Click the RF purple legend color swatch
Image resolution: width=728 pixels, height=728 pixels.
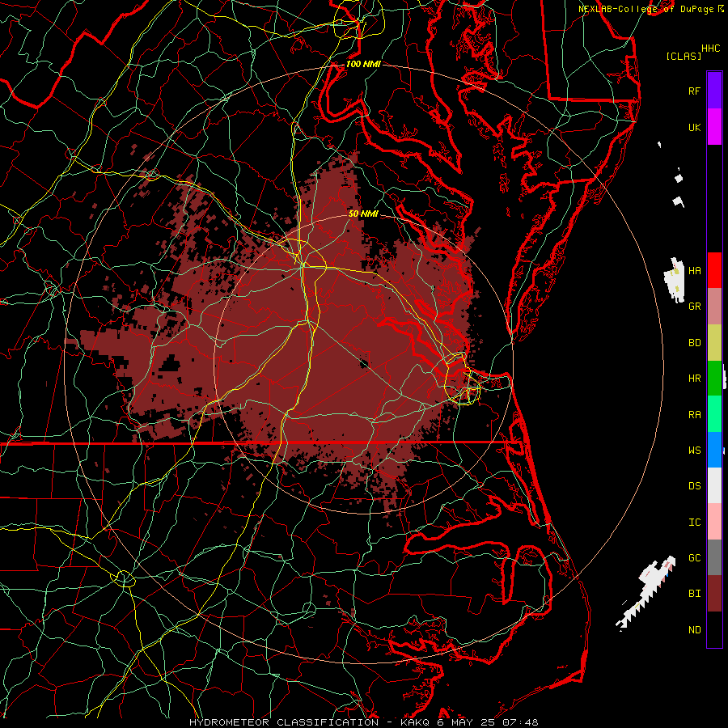(714, 91)
